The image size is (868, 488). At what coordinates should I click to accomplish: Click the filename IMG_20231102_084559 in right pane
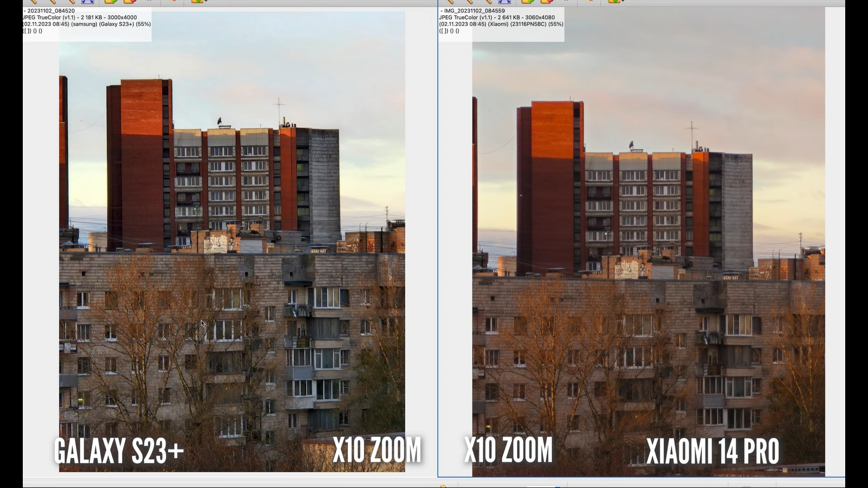[474, 11]
